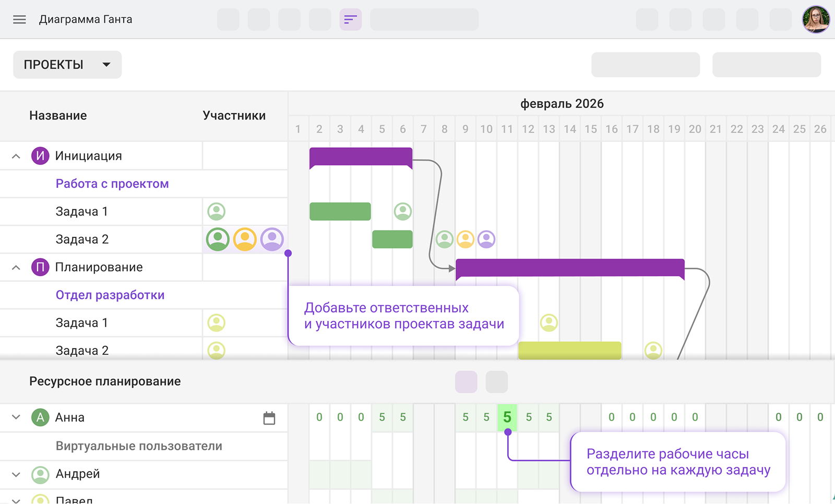Select the orange participant avatar in Задача 2
835x504 pixels.
pyautogui.click(x=245, y=239)
